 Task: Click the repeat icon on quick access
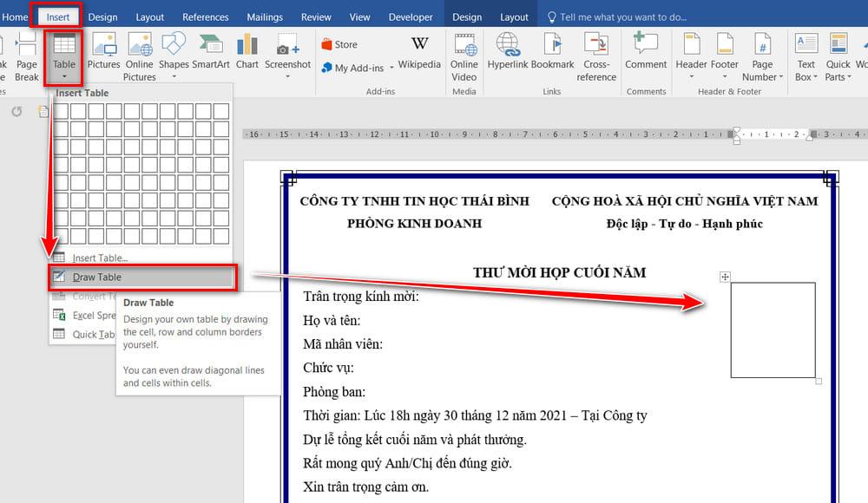point(16,112)
